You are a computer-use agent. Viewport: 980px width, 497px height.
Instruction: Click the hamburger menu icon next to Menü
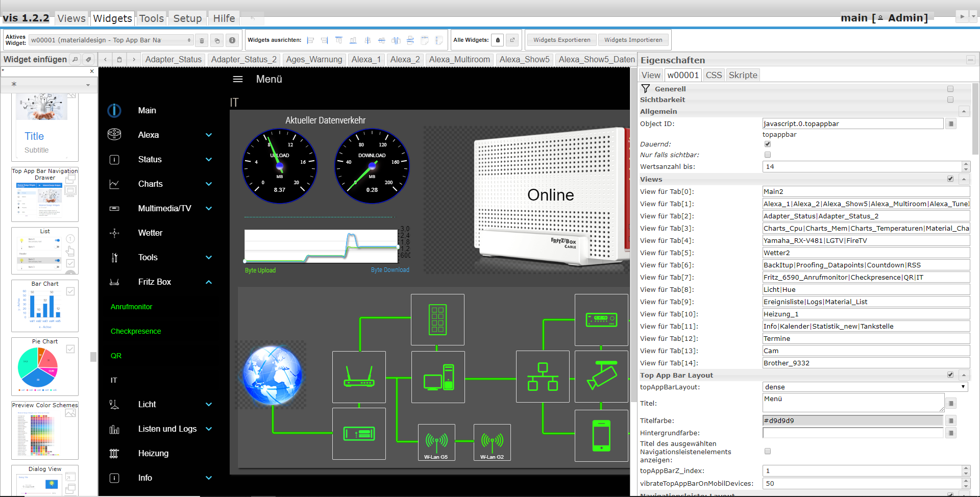coord(238,79)
